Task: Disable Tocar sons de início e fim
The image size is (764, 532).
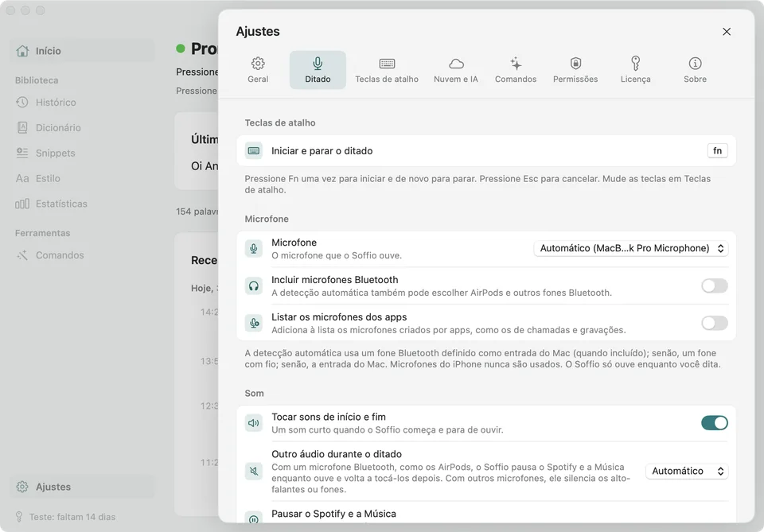Action: click(715, 423)
